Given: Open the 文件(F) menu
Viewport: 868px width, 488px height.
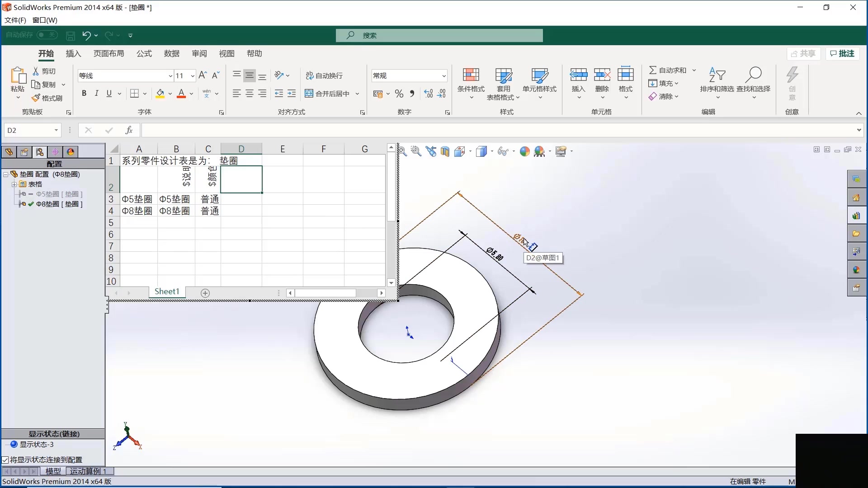Looking at the screenshot, I should click(15, 20).
